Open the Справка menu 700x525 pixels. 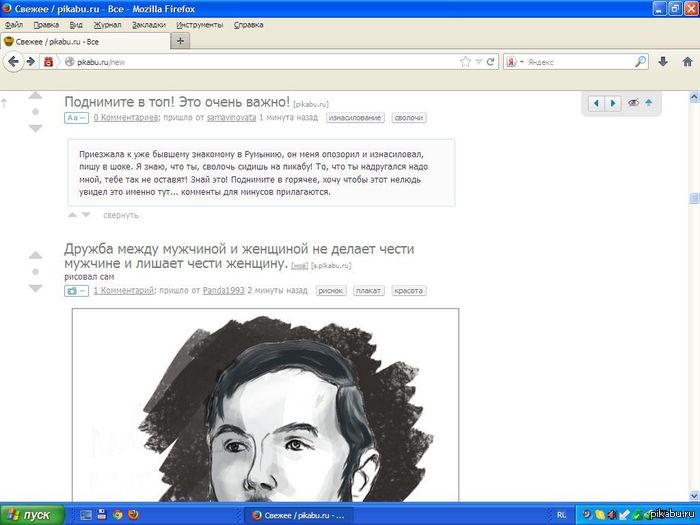[248, 25]
